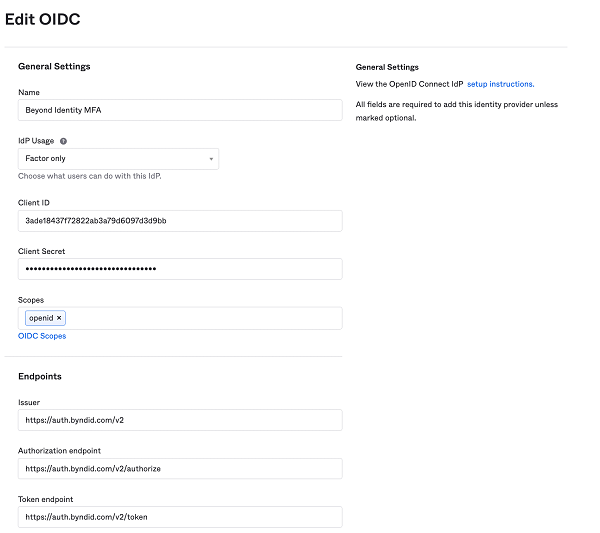This screenshot has height=533, width=600.
Task: Select the Client Secret password field
Action: click(180, 269)
